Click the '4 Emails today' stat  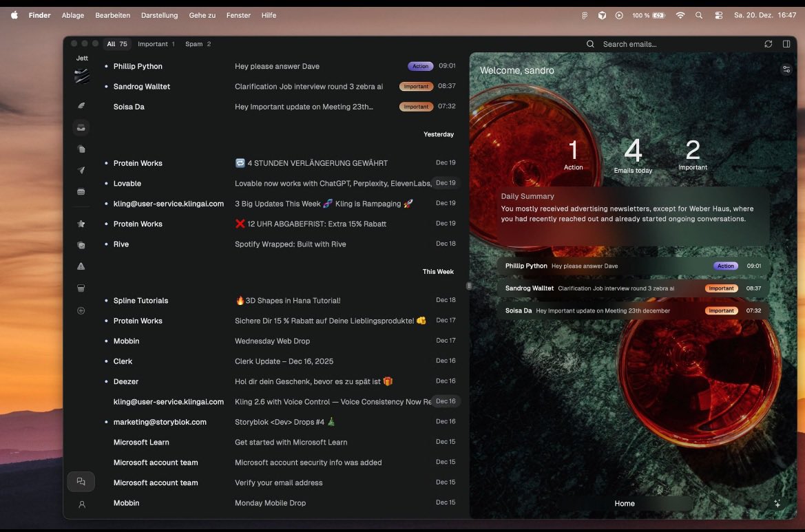(633, 156)
